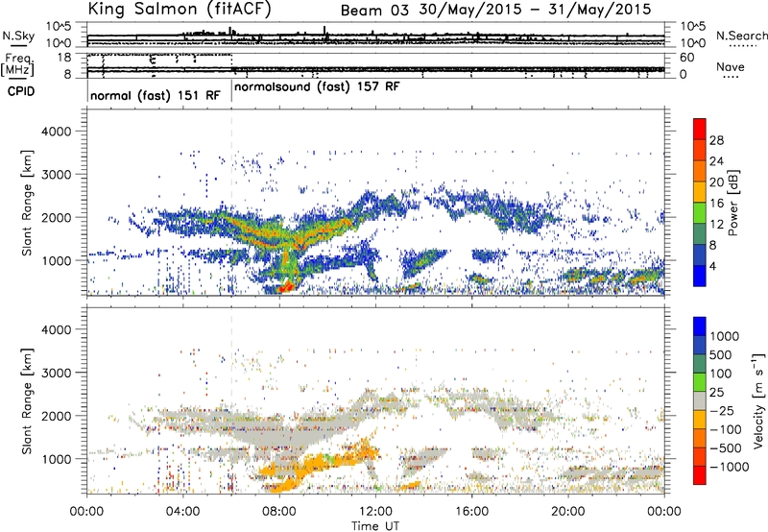This screenshot has width=768, height=532.
Task: Click the 'CPID' row label
Action: pos(21,91)
